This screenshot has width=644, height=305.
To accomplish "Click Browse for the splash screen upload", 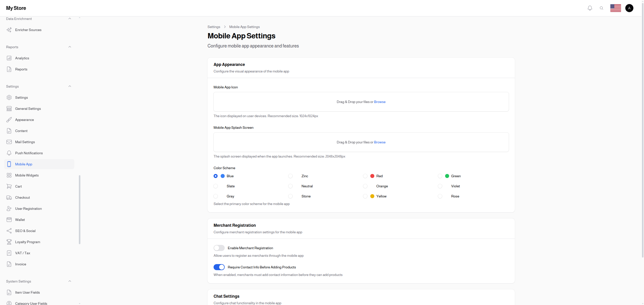I will 380,142.
